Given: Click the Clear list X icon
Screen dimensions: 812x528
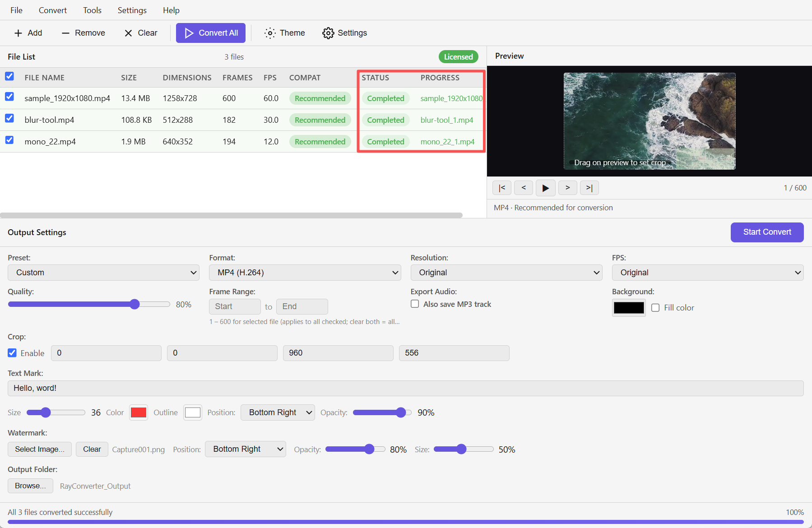Looking at the screenshot, I should pos(128,33).
